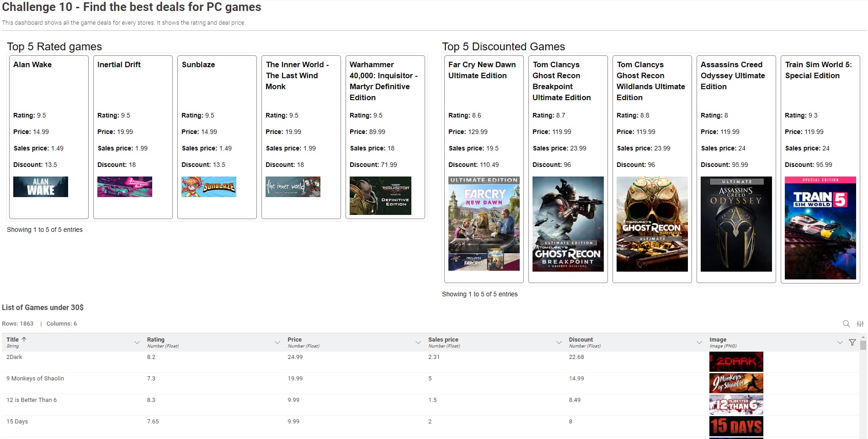The height and width of the screenshot is (439, 868).
Task: Expand the Sales price column dropdown chevron
Action: (559, 343)
